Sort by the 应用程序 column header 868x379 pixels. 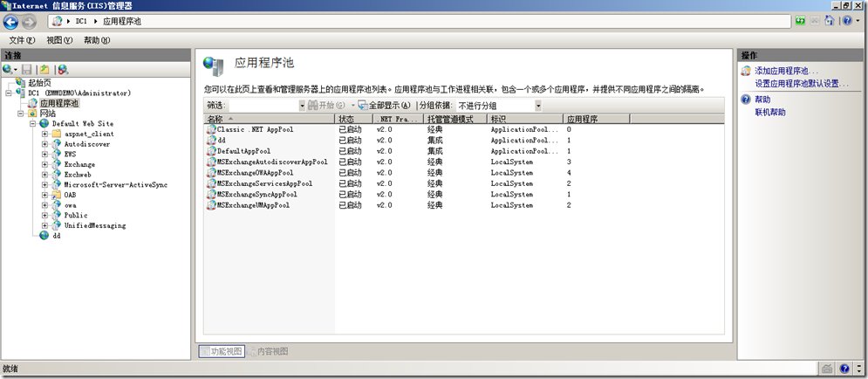point(596,119)
